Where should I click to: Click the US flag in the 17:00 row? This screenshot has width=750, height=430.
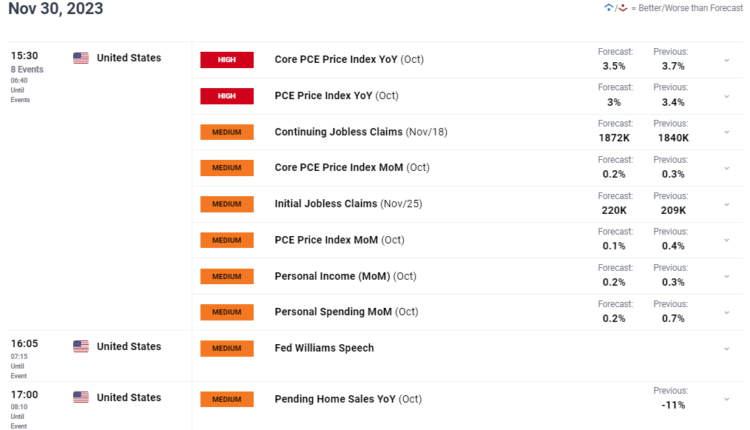81,398
